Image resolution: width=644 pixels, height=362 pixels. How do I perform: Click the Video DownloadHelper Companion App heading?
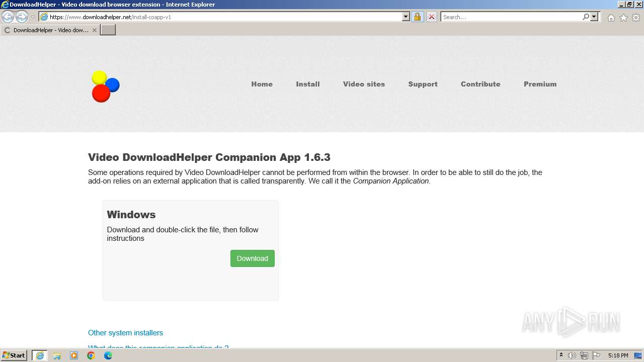(209, 157)
